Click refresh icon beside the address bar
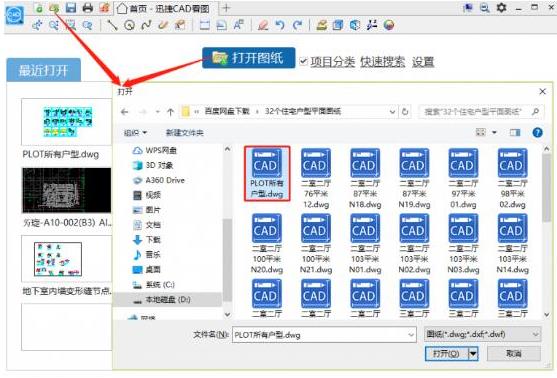The image size is (557, 378). coord(405,112)
